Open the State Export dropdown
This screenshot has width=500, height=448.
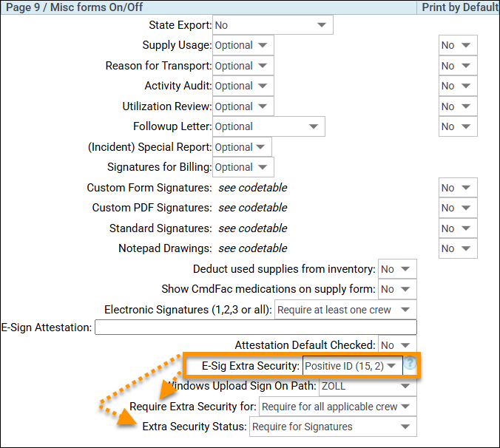click(x=272, y=25)
